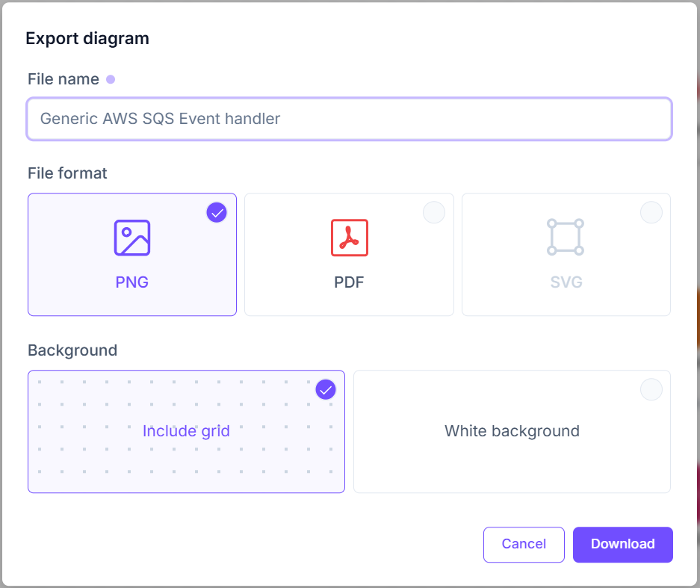Click the Background section heading
Image resolution: width=700 pixels, height=588 pixels.
tap(72, 350)
